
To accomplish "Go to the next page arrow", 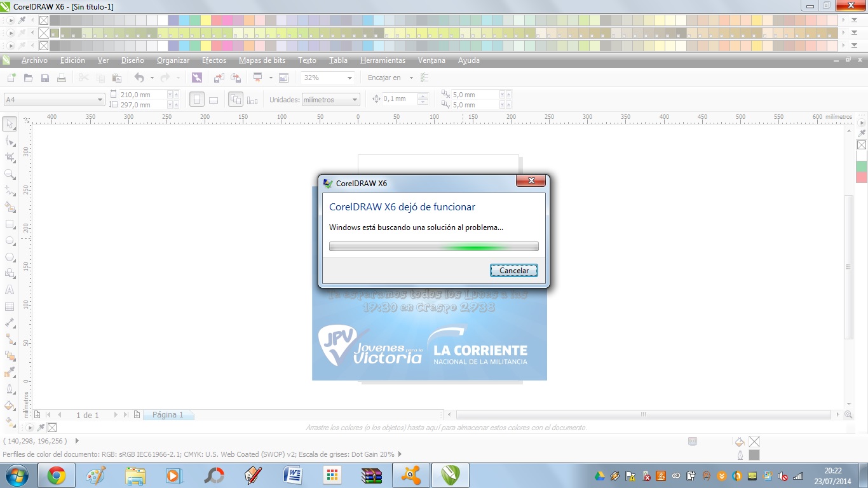I will 116,415.
